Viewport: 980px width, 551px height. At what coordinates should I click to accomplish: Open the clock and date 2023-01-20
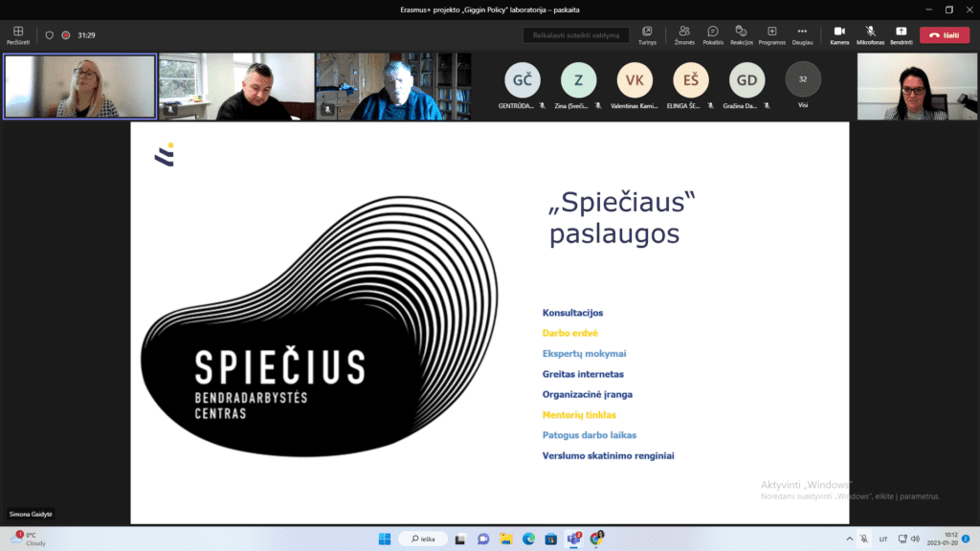(x=942, y=540)
